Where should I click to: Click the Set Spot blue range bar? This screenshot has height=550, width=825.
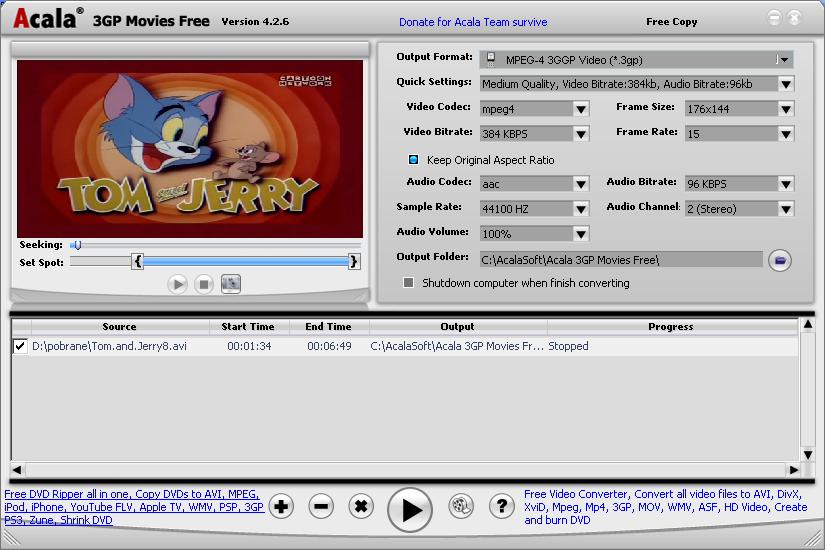(x=246, y=261)
